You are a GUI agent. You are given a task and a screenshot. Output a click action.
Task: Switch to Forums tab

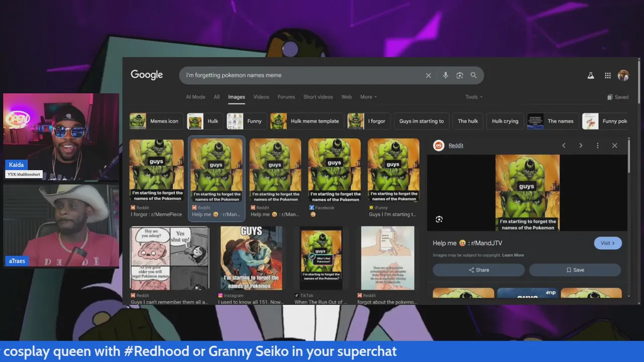click(286, 97)
